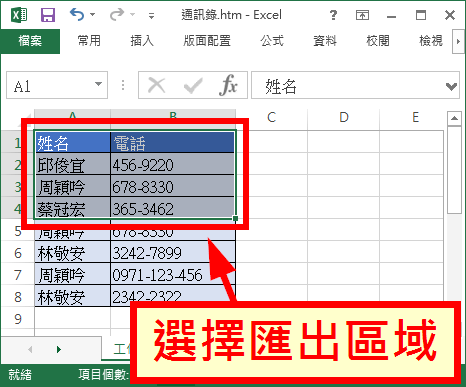Open the 檔案 file tab

(30, 41)
